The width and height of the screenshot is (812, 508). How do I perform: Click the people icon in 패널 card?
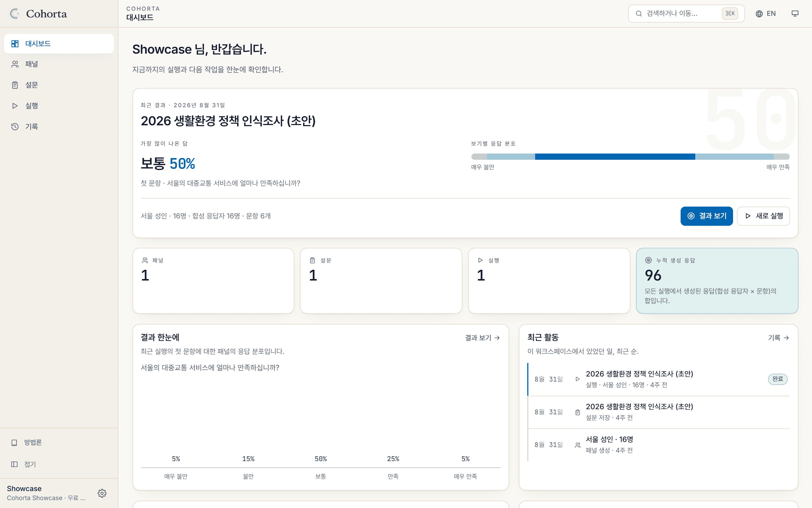(x=145, y=260)
